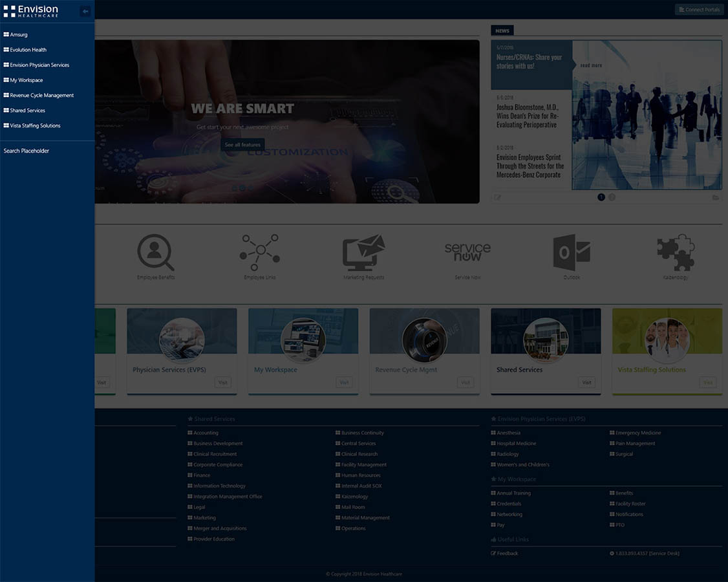
Task: Open the Marketing Requests icon
Action: 363,252
